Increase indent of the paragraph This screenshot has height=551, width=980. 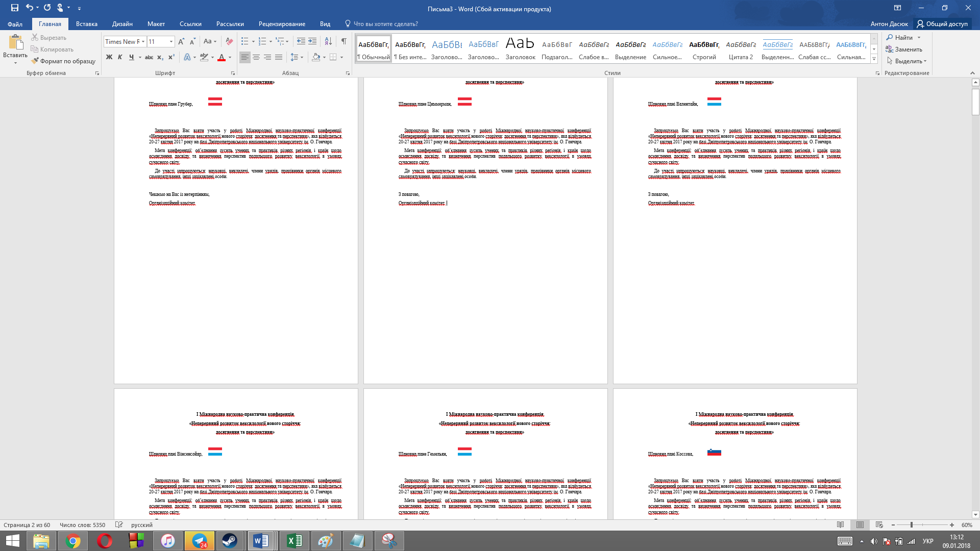pyautogui.click(x=312, y=41)
